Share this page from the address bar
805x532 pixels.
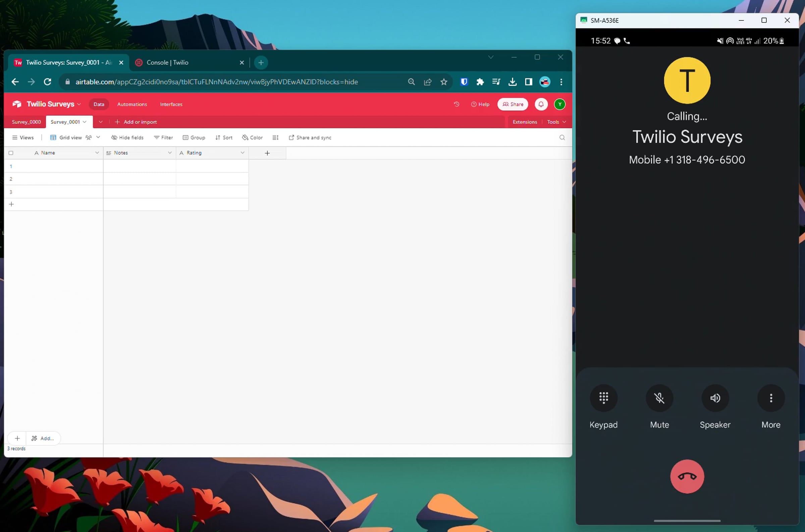[428, 82]
